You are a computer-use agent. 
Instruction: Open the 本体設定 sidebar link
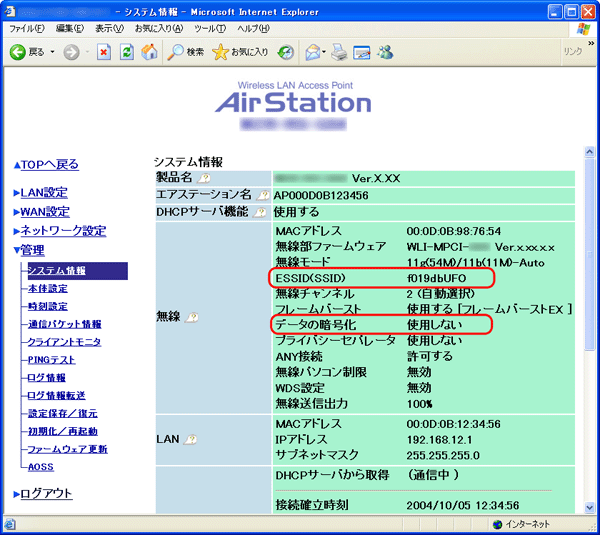[x=48, y=289]
